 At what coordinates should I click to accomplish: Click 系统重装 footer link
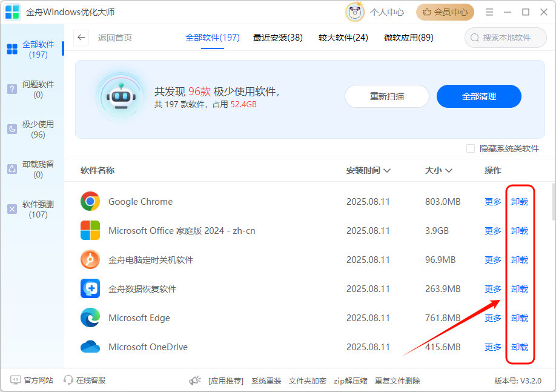pos(266,381)
